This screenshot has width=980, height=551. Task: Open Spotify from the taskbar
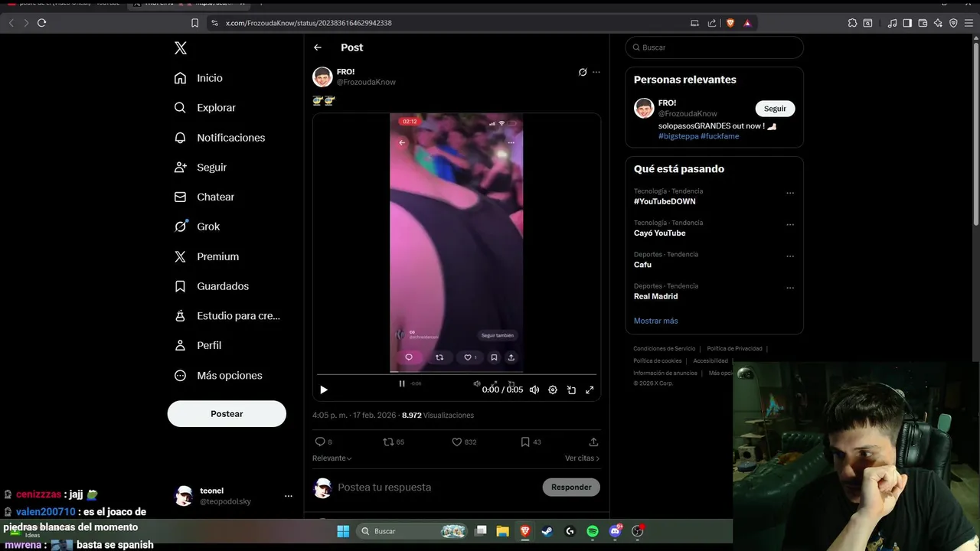point(593,531)
